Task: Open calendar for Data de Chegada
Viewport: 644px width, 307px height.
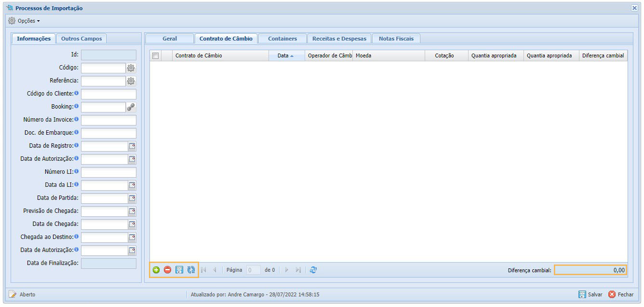Action: (x=132, y=224)
